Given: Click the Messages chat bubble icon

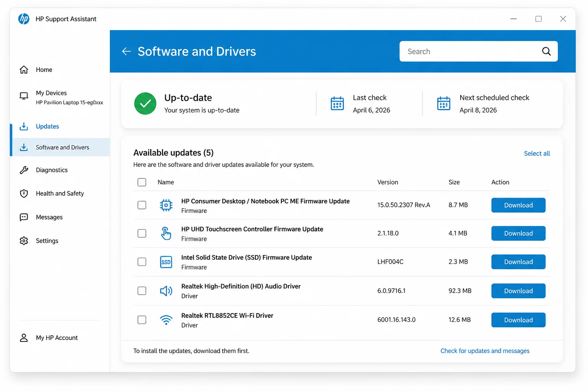Looking at the screenshot, I should coord(24,217).
